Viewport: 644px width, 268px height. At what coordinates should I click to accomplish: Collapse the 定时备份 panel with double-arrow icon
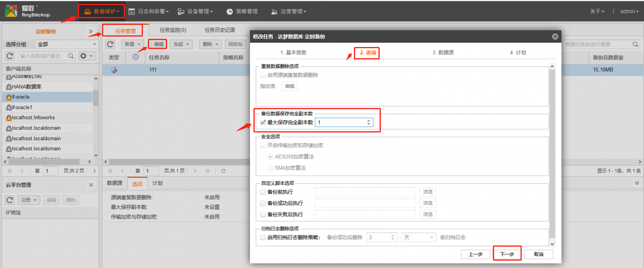point(91,31)
